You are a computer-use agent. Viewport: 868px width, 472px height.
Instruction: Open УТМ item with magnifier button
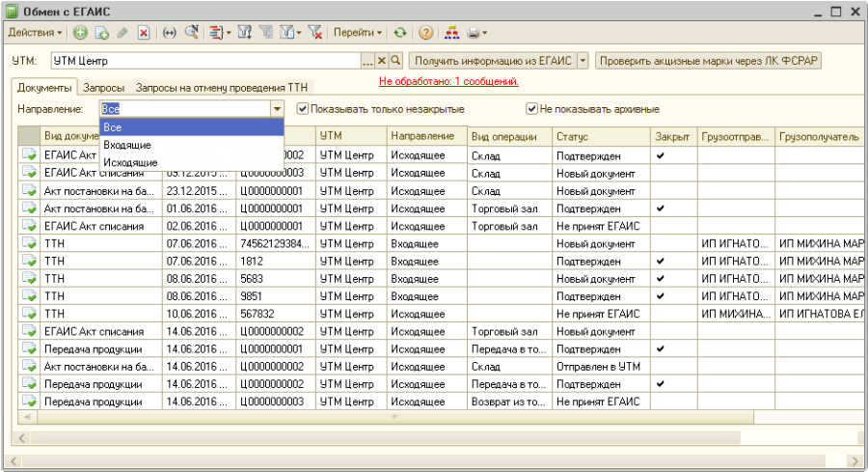point(395,61)
